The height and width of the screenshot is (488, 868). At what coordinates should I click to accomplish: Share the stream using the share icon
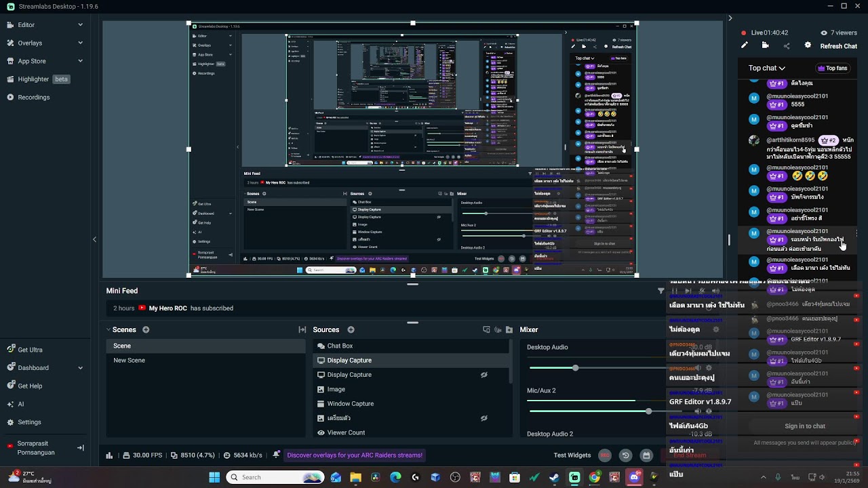click(787, 46)
